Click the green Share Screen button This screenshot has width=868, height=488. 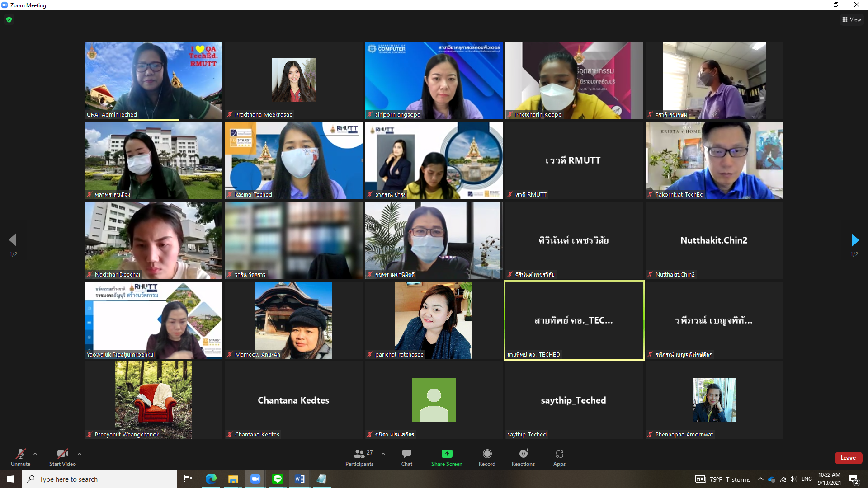pos(447,457)
